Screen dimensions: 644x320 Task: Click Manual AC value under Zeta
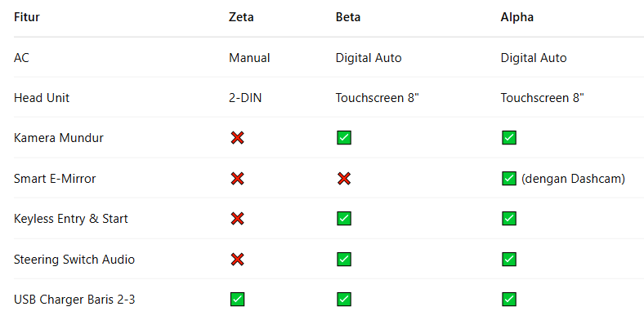[249, 58]
